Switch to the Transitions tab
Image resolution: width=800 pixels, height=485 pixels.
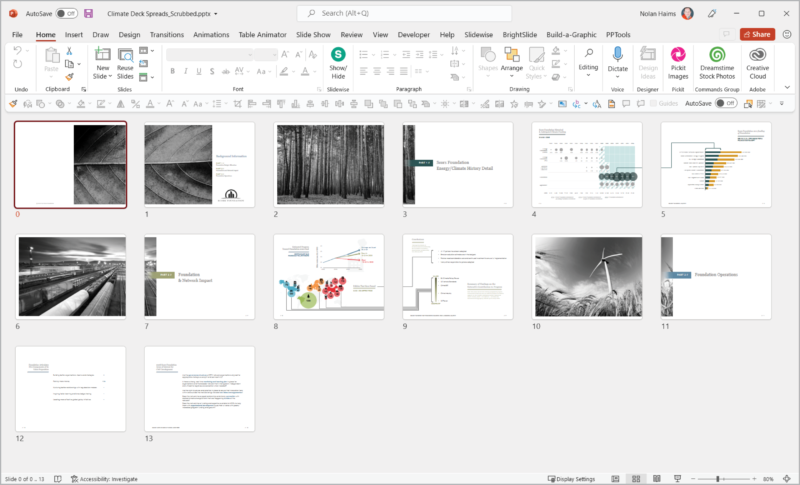(167, 35)
